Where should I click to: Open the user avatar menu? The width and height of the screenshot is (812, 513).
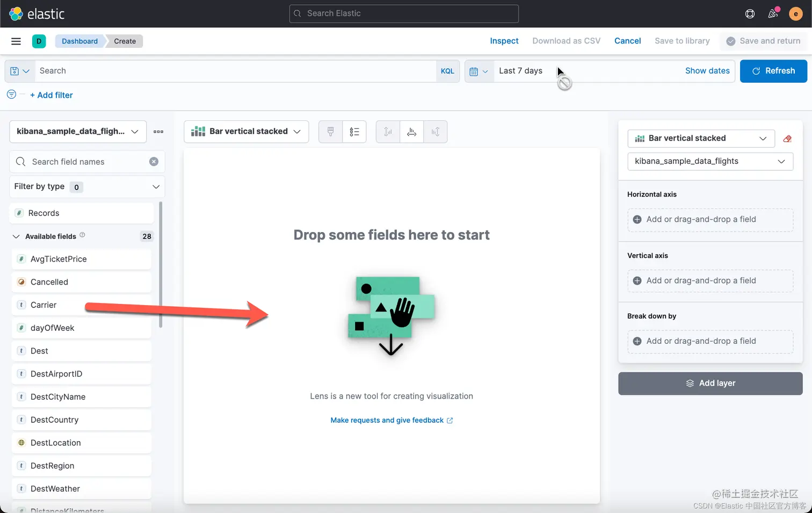click(795, 13)
